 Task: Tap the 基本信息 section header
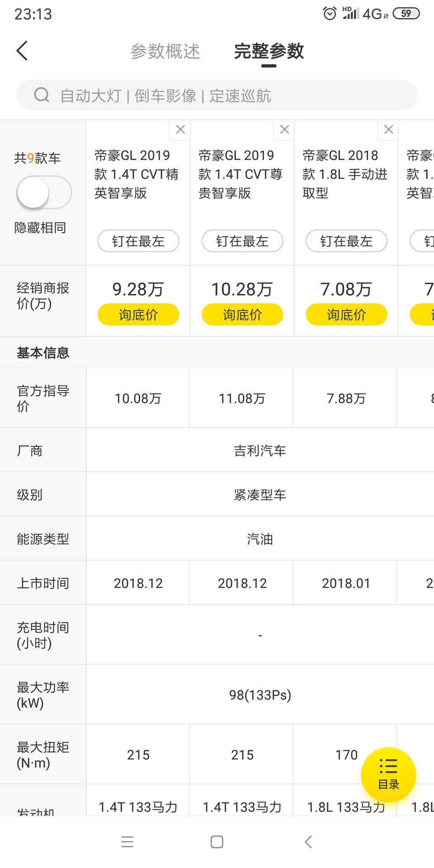[x=43, y=353]
